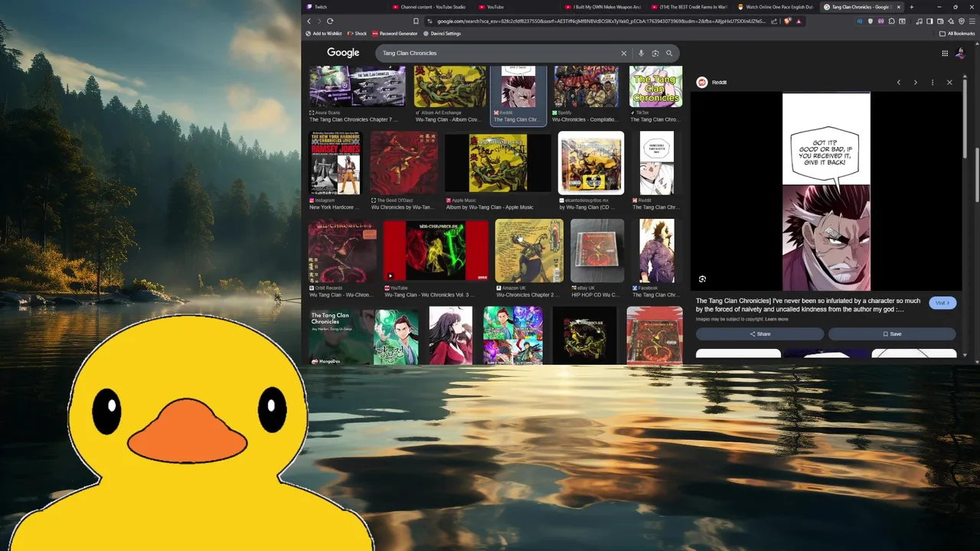Bookmark this page with the bookmark icon
This screenshot has height=551, width=980.
[416, 21]
